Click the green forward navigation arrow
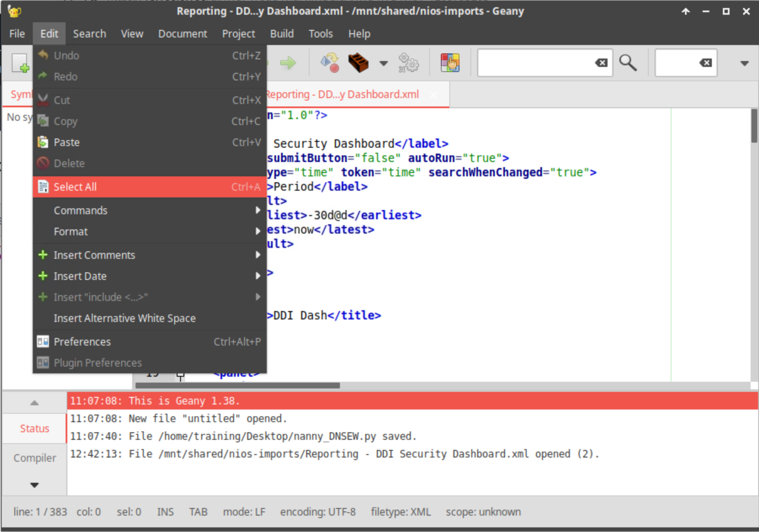759x532 pixels. tap(288, 63)
